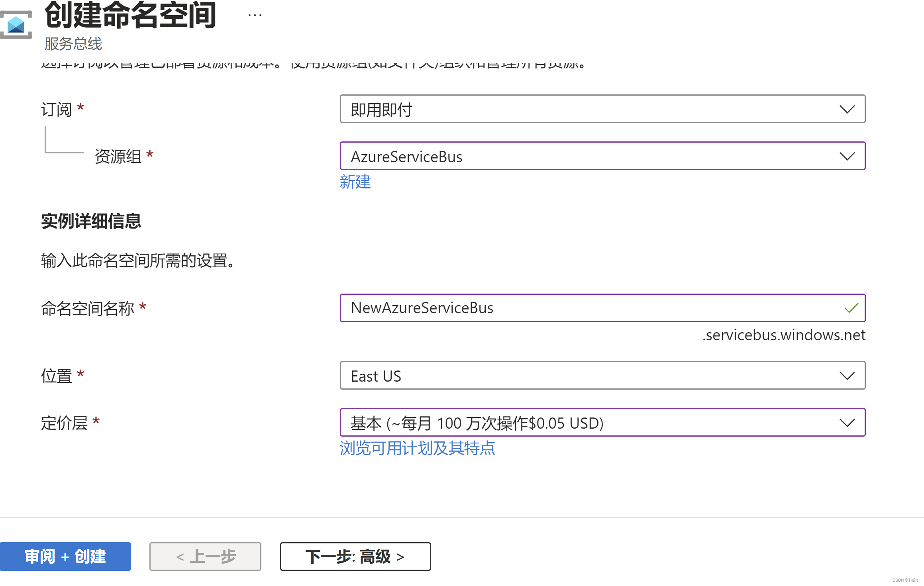Click the 资源组 field label

tap(118, 157)
